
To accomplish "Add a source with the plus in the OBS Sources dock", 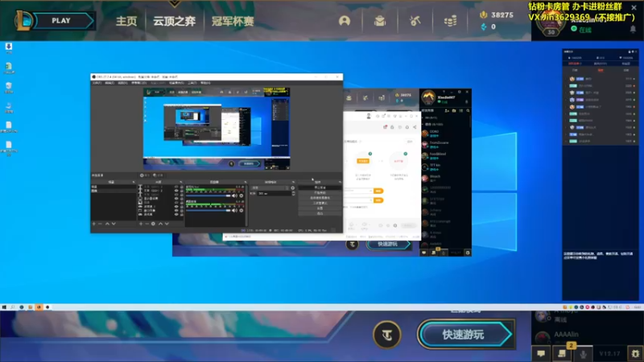I will 141,224.
